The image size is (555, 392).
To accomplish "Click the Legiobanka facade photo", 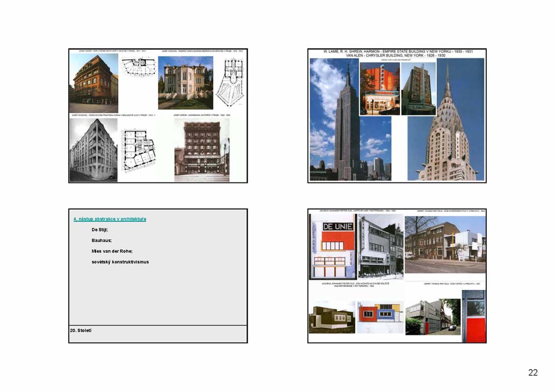I will (x=202, y=150).
